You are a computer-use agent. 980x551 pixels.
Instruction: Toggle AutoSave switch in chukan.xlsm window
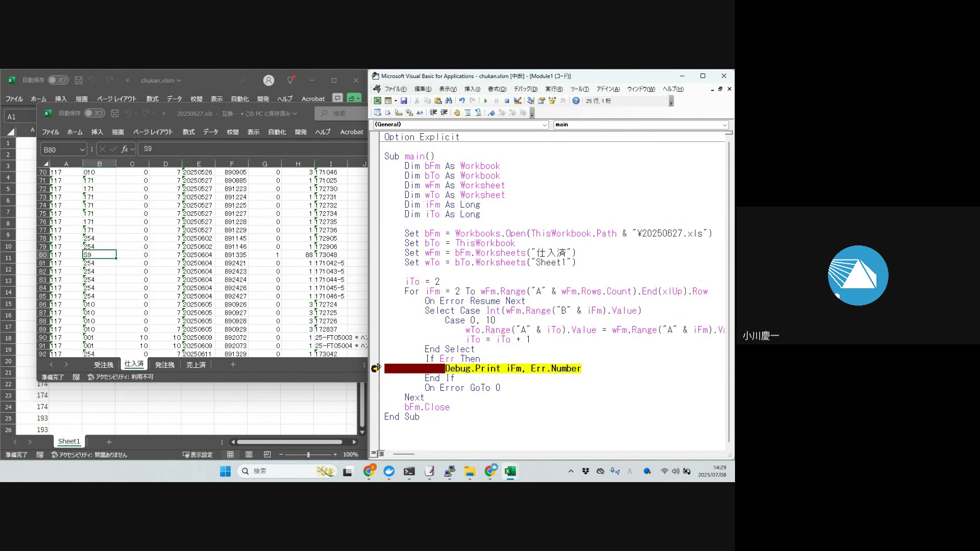58,80
